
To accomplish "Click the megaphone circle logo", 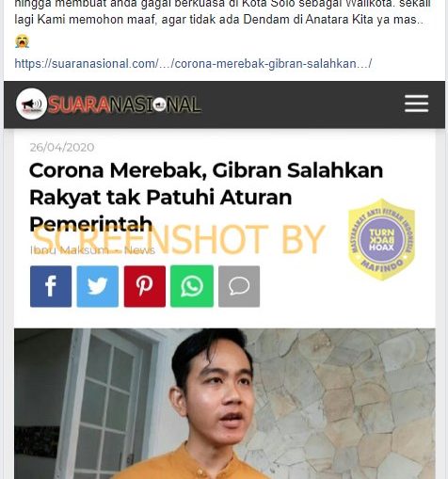I will [x=31, y=104].
